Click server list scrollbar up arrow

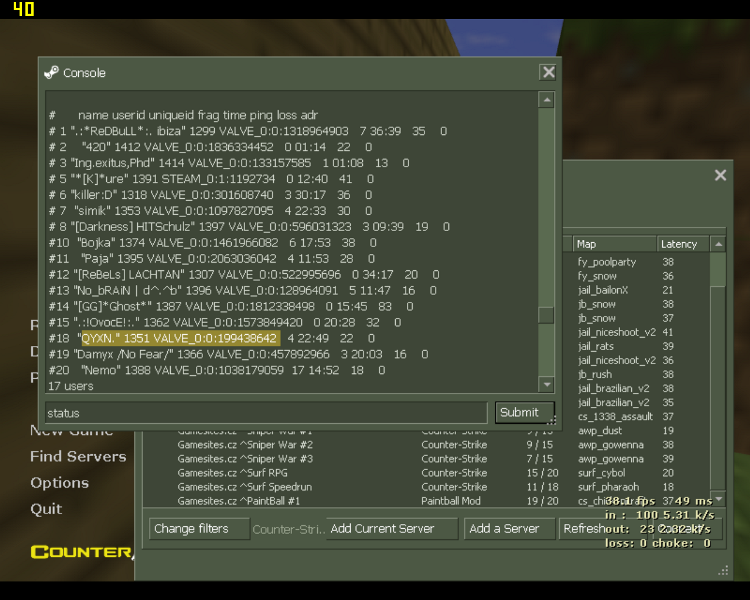click(x=718, y=244)
